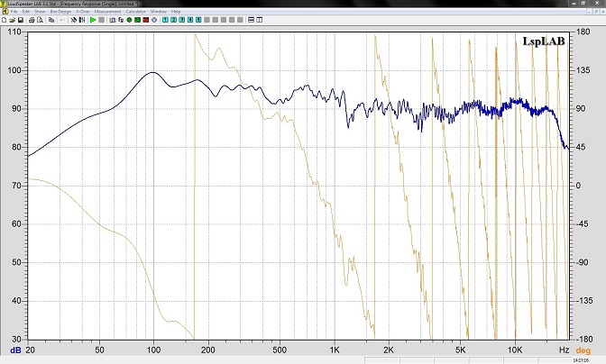Click the blue round globe icon
Viewport: 606px width, 364px height.
[x=154, y=20]
